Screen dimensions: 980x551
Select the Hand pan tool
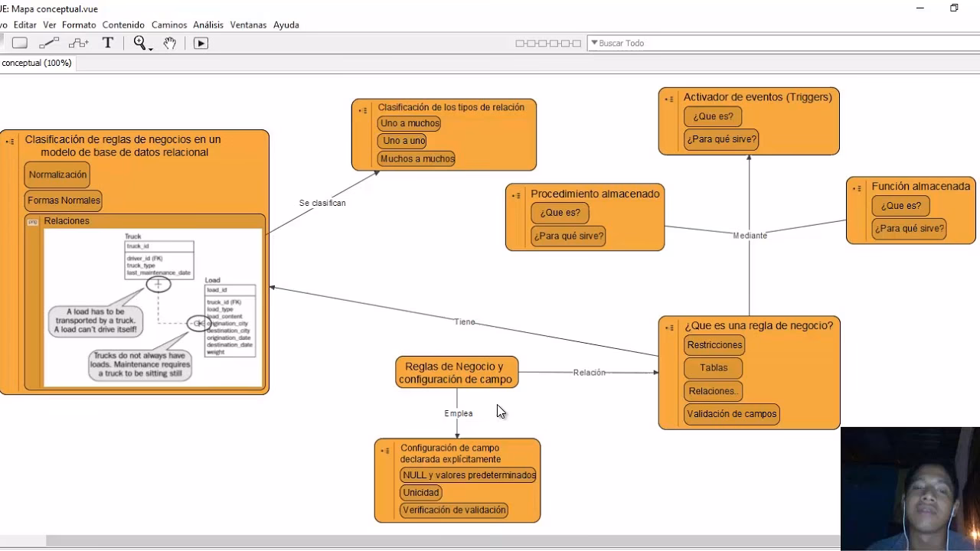click(x=170, y=43)
